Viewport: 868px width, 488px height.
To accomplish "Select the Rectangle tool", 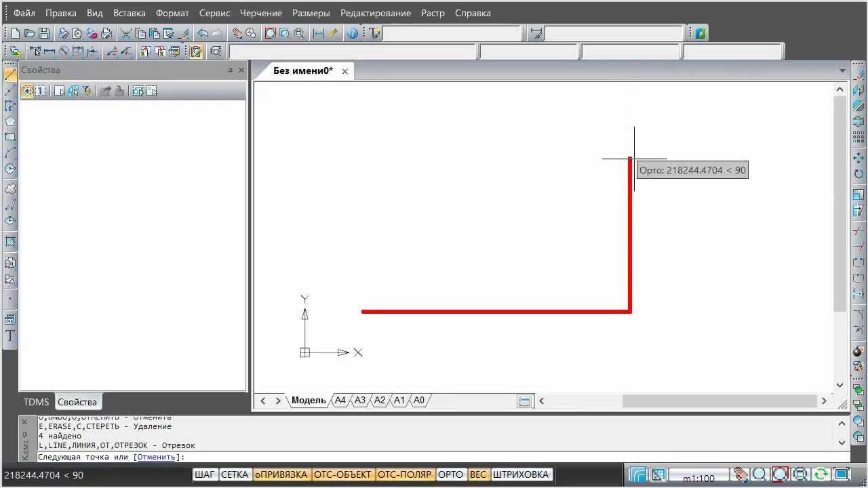I will [x=10, y=137].
